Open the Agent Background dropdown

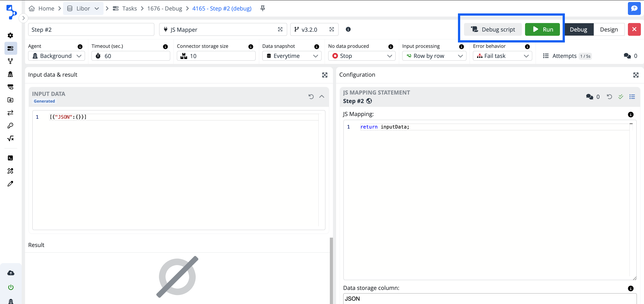(56, 56)
